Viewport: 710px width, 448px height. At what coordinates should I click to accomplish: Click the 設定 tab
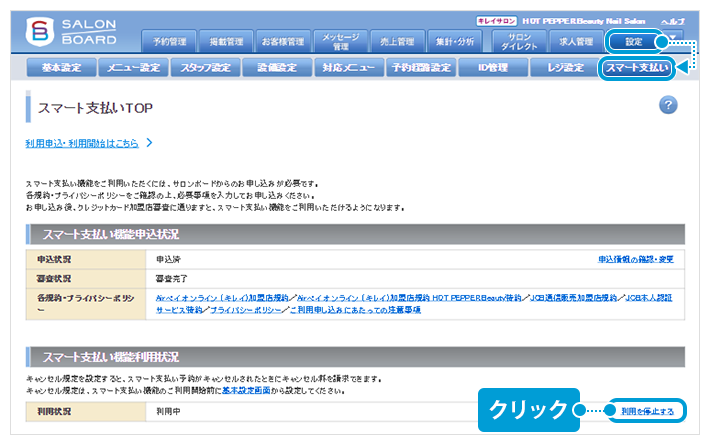click(x=635, y=42)
